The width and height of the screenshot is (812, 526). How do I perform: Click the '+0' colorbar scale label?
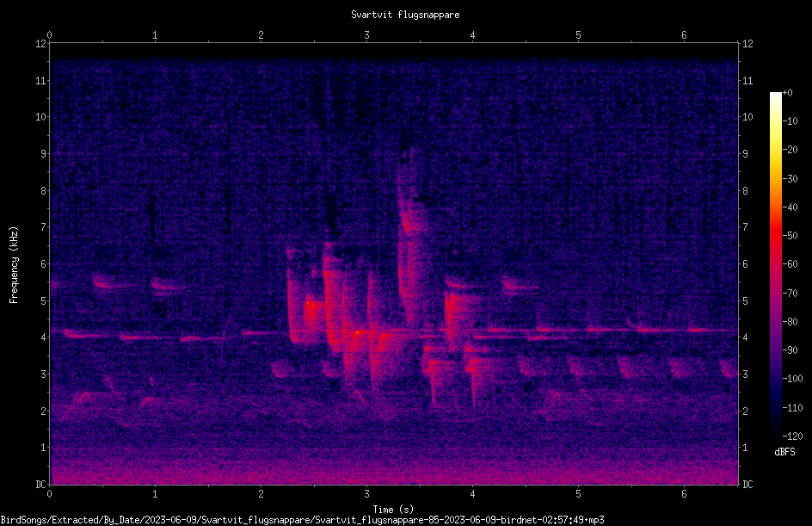click(787, 93)
